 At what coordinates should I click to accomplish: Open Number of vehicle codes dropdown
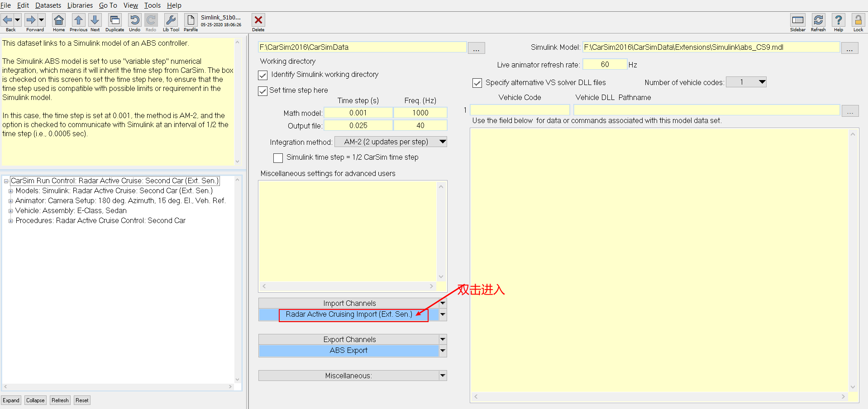pos(746,82)
